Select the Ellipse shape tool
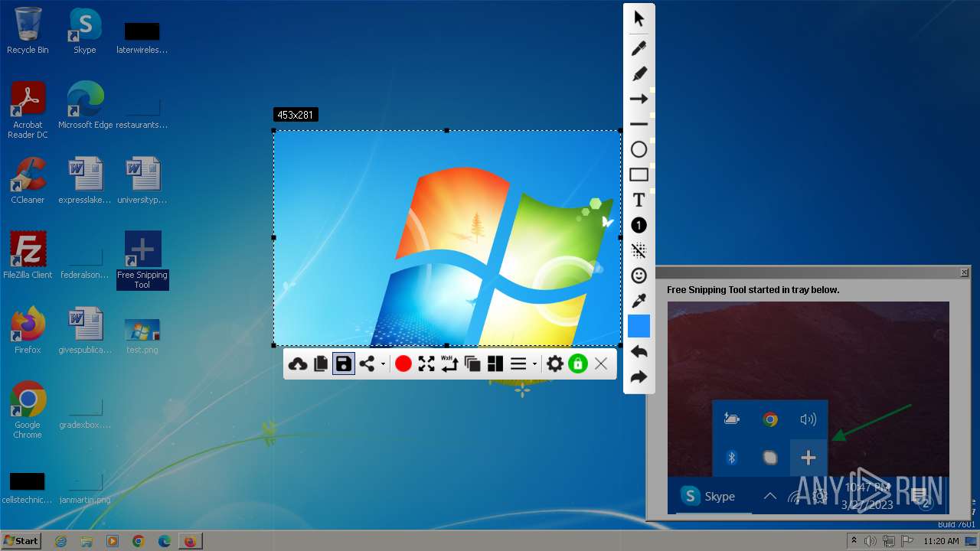The height and width of the screenshot is (551, 980). pyautogui.click(x=639, y=149)
